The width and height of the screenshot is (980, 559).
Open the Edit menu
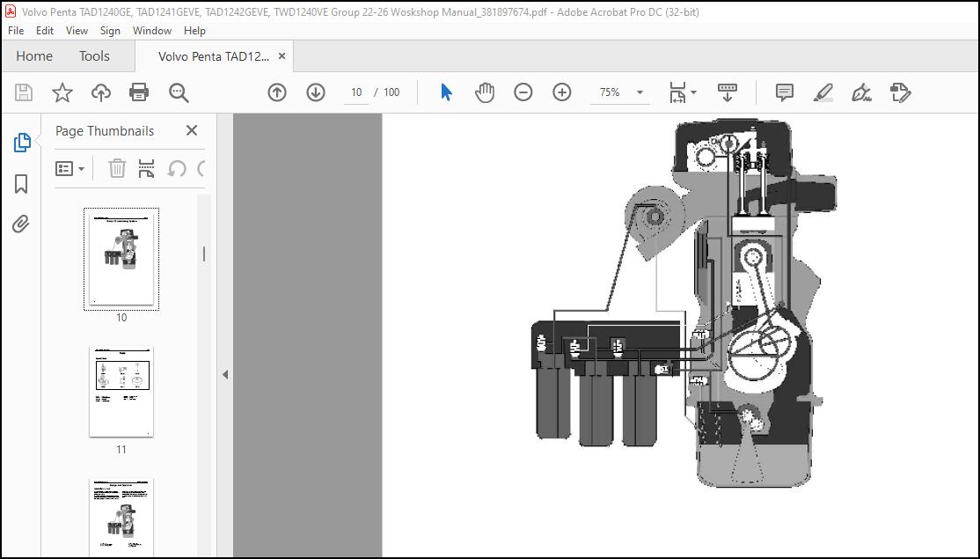(44, 31)
